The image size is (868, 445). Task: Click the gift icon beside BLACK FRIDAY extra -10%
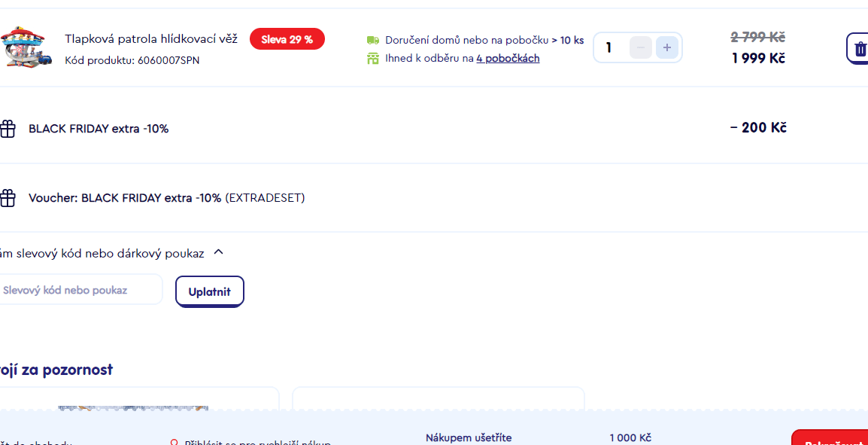tap(7, 129)
